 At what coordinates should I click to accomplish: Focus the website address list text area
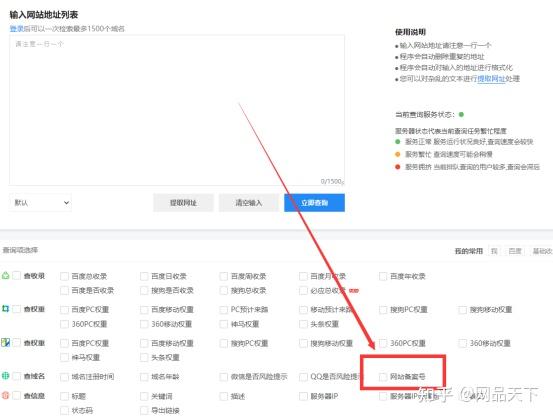pos(177,110)
